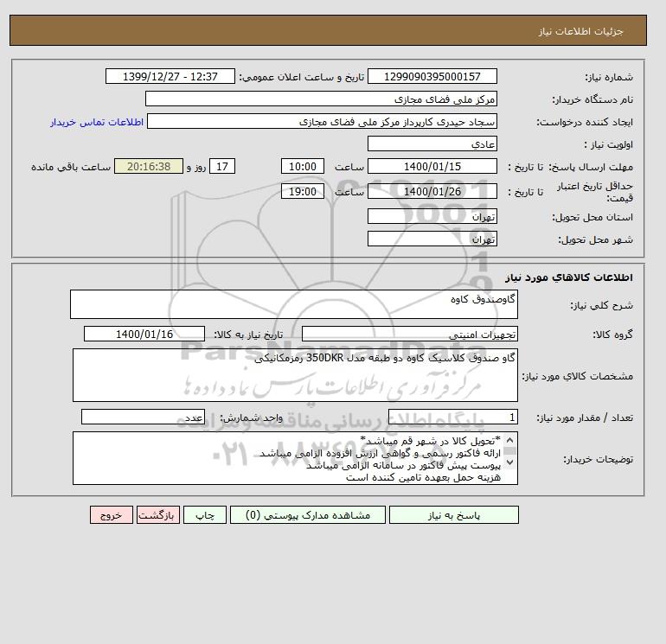Screen dimensions: 666x644
Task: Click the response deadline time 10:00
Action: (303, 167)
